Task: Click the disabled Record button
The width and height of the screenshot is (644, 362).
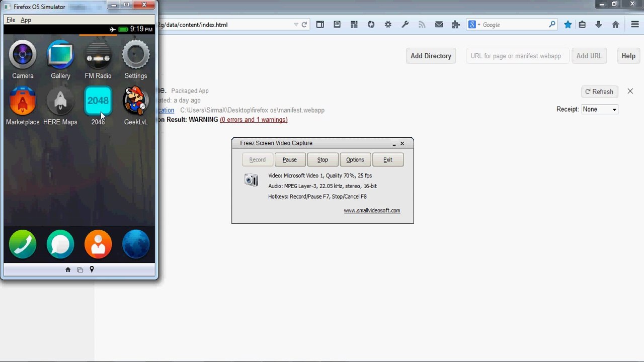Action: click(257, 160)
